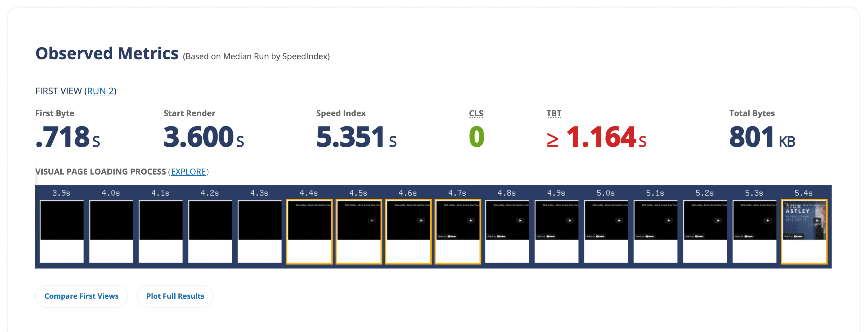Open the CLS metric definition

pyautogui.click(x=476, y=113)
